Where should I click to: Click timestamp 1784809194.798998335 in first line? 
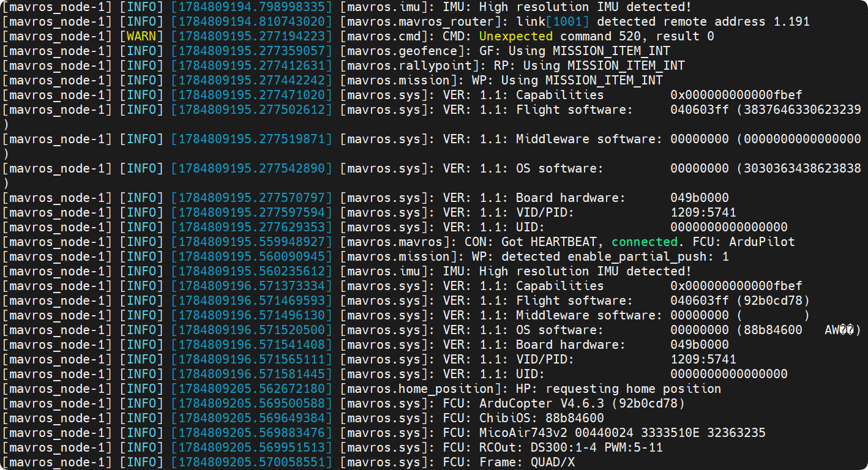point(252,7)
